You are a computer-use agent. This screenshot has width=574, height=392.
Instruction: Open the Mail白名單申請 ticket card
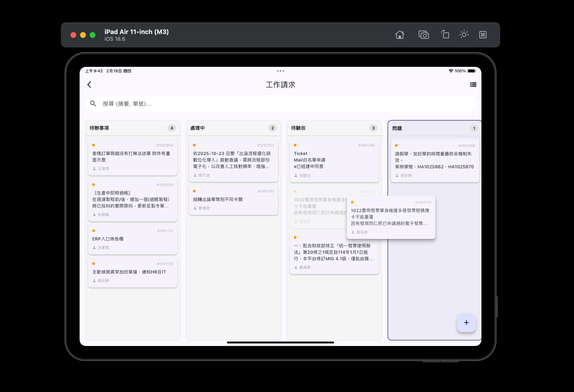click(334, 161)
